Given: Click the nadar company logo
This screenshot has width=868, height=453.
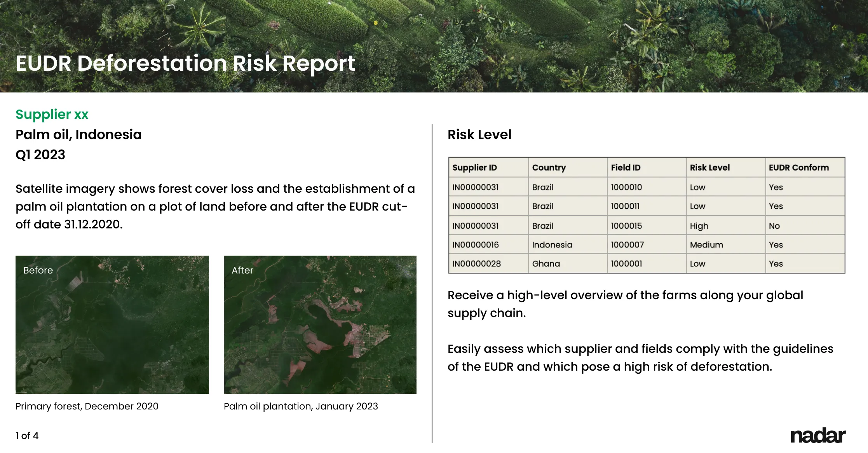Looking at the screenshot, I should [819, 435].
